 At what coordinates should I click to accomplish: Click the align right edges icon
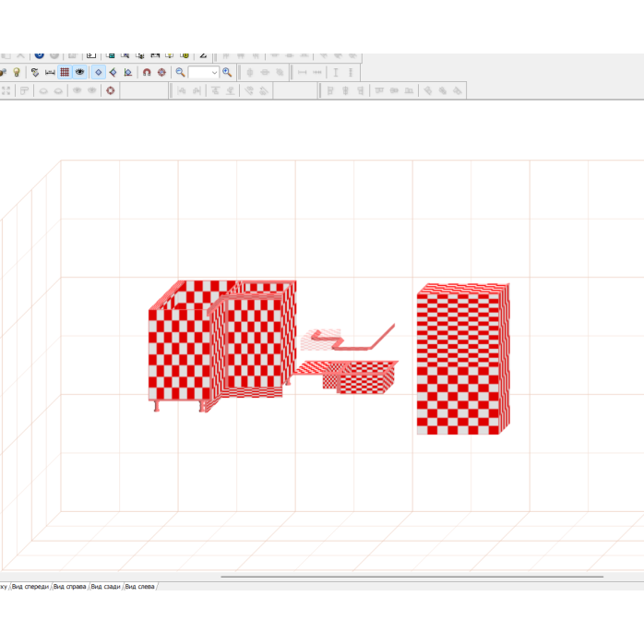click(x=360, y=90)
